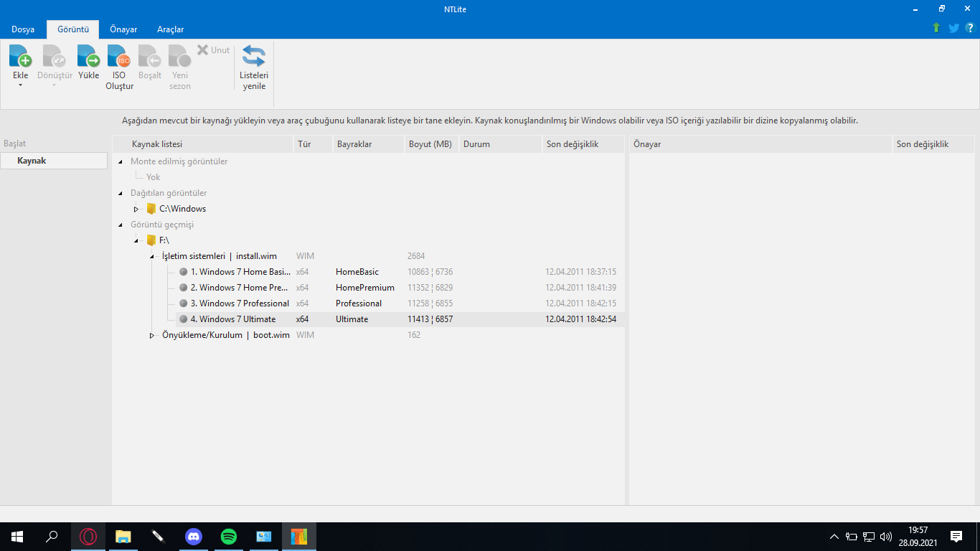Click the Önayar column header in right panel

tap(760, 144)
